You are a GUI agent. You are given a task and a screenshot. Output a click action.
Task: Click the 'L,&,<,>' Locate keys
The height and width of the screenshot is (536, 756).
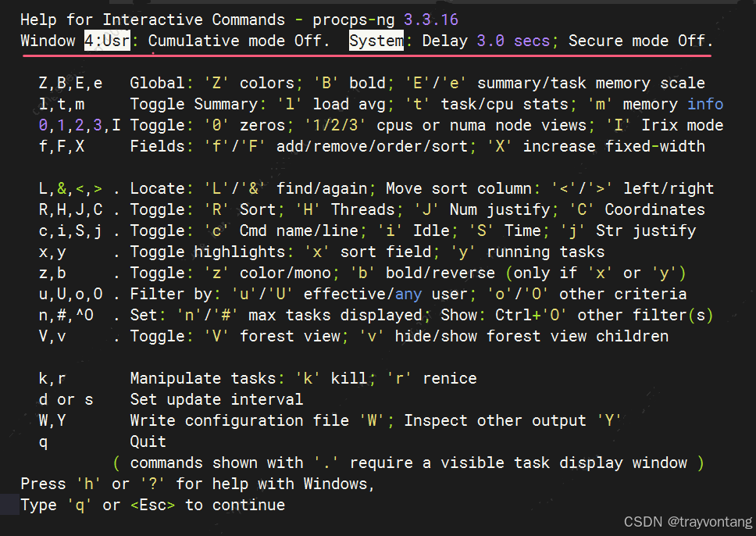(70, 188)
